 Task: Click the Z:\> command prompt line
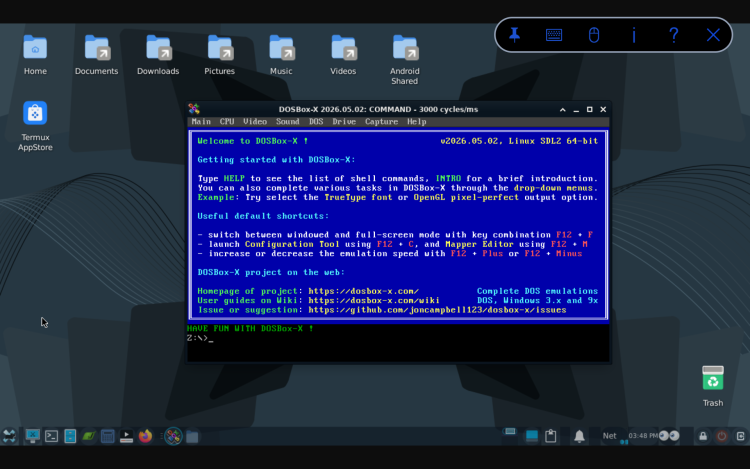(x=200, y=338)
